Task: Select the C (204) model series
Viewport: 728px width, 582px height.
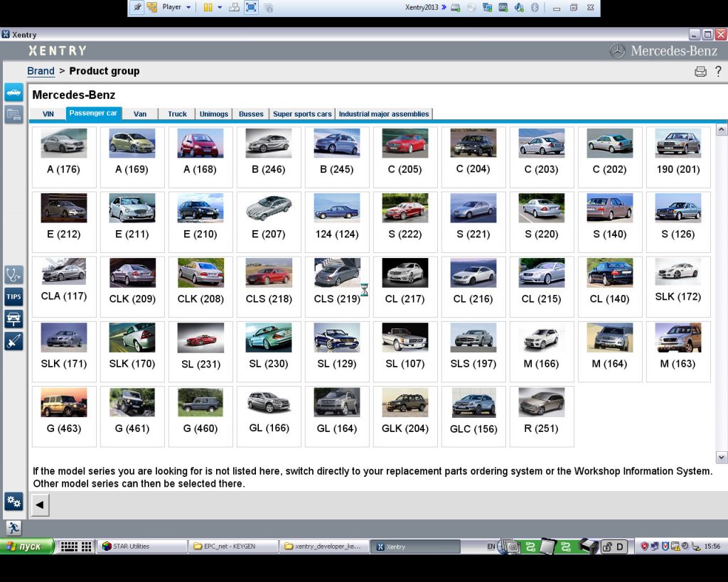Action: pos(473,157)
